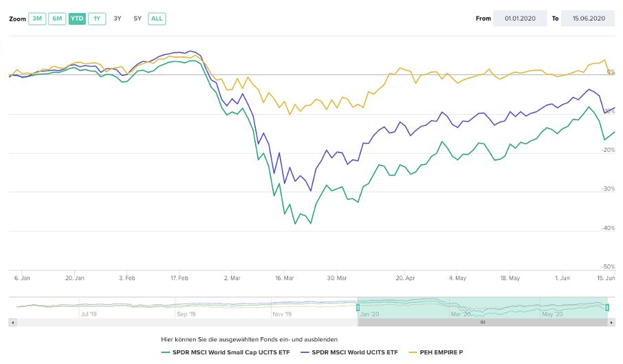Click the To date field
623x364 pixels.
pyautogui.click(x=587, y=19)
